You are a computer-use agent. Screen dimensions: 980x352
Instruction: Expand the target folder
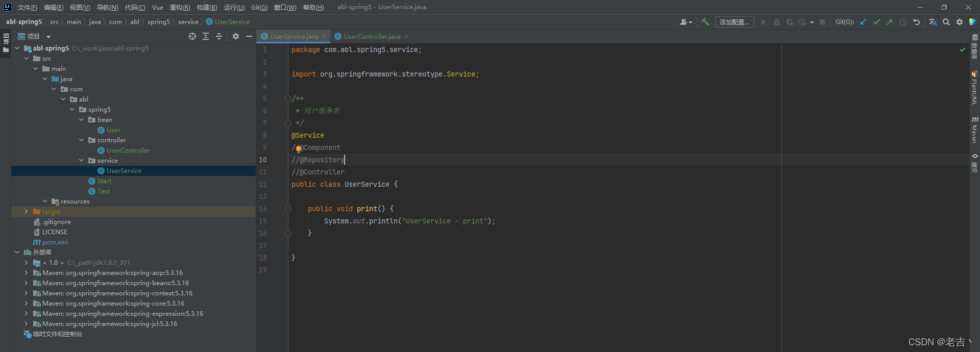coord(26,211)
